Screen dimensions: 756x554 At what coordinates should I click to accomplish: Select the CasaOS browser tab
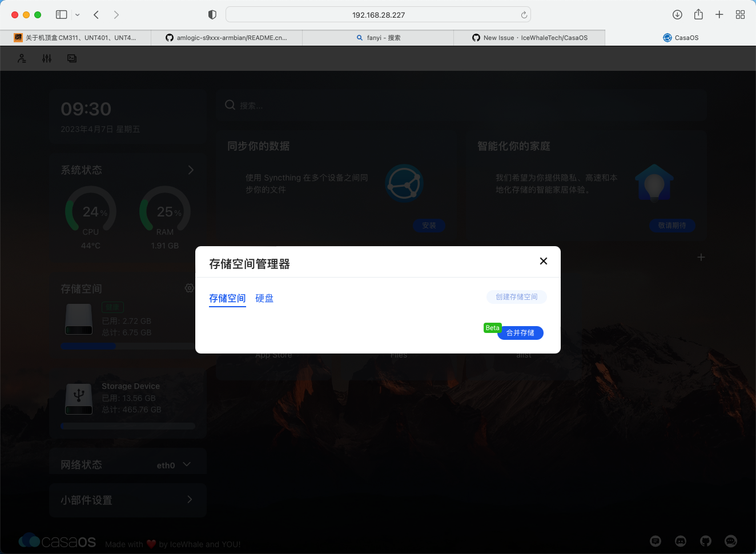[681, 38]
